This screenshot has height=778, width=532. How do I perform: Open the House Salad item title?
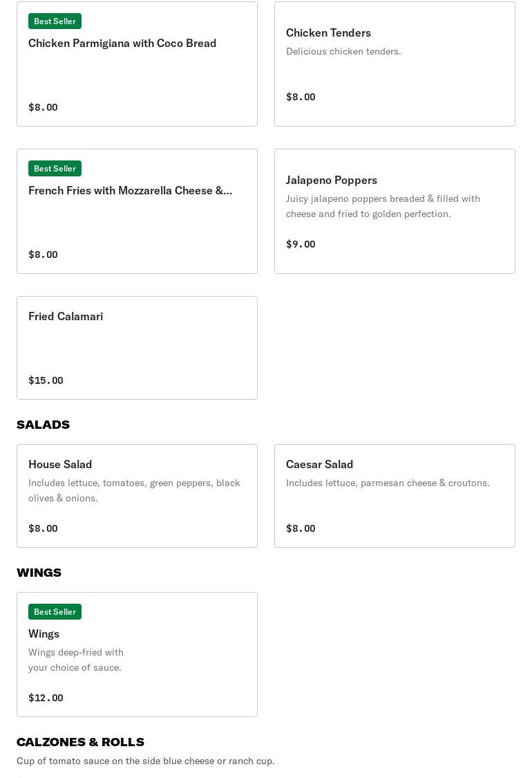[x=60, y=464]
